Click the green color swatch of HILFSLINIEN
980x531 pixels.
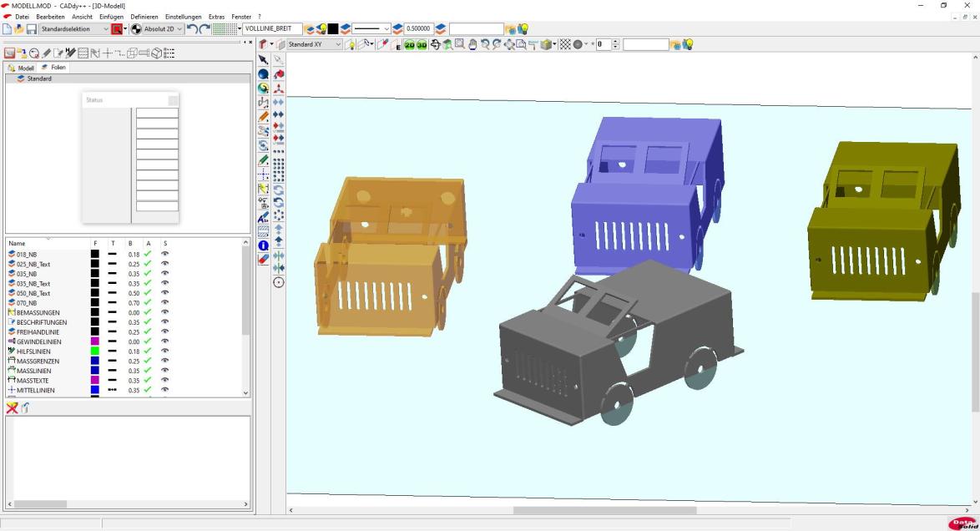(95, 351)
